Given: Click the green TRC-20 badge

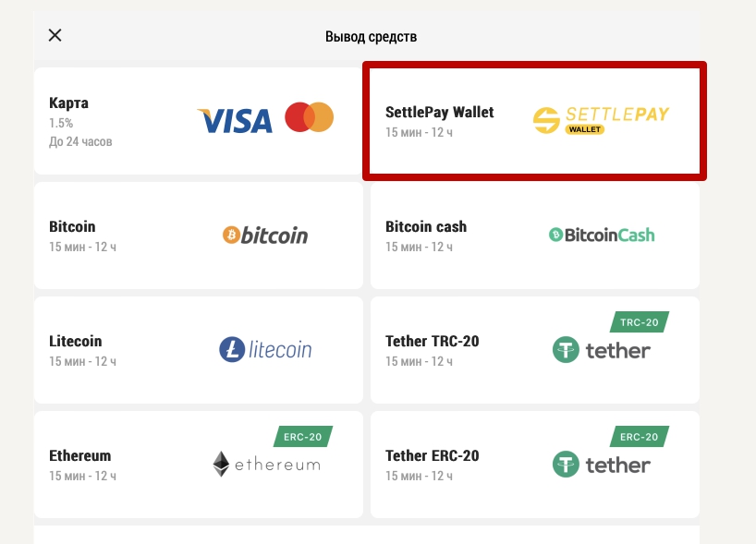Looking at the screenshot, I should (x=640, y=321).
